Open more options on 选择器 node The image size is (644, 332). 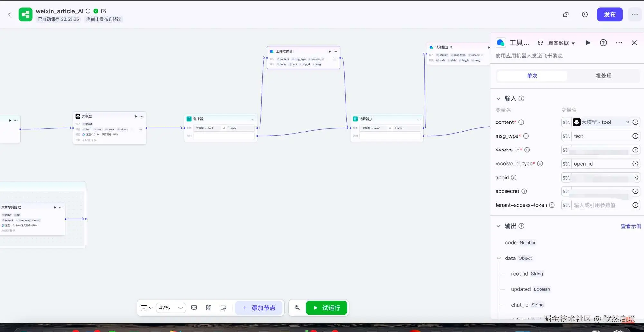click(x=252, y=119)
